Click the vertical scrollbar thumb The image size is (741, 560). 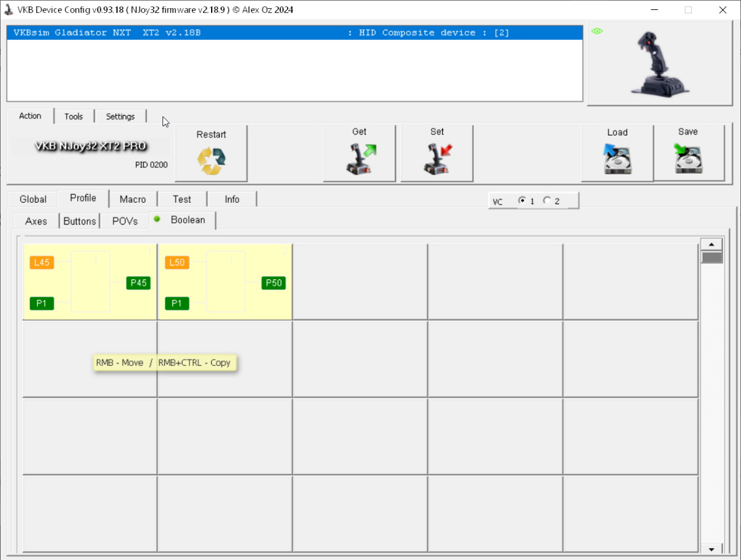712,258
